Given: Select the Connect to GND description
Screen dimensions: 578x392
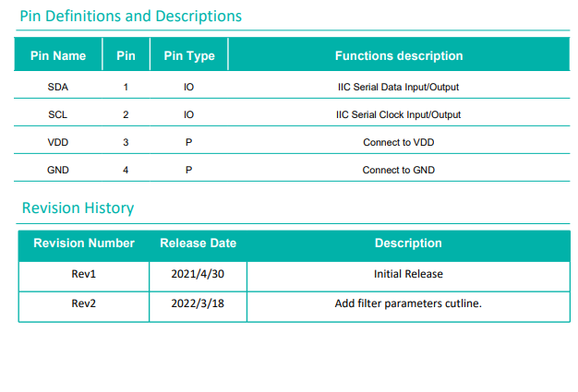Looking at the screenshot, I should click(x=398, y=170).
